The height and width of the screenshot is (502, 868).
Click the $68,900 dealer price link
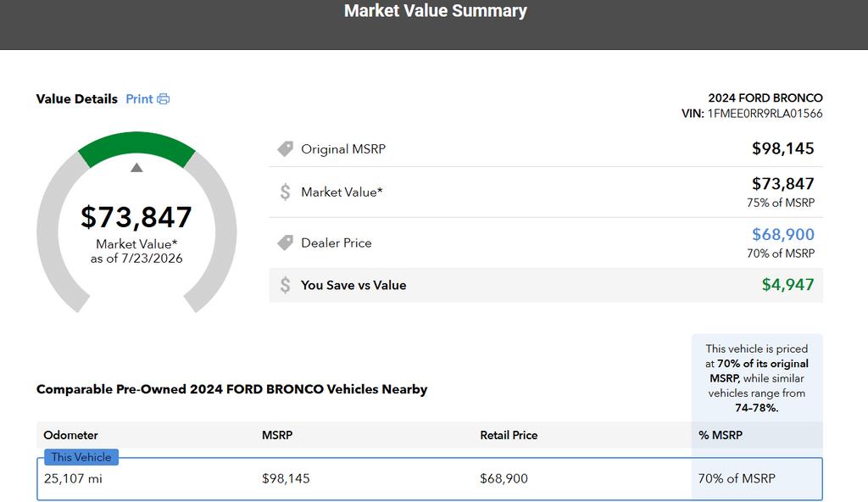[782, 234]
